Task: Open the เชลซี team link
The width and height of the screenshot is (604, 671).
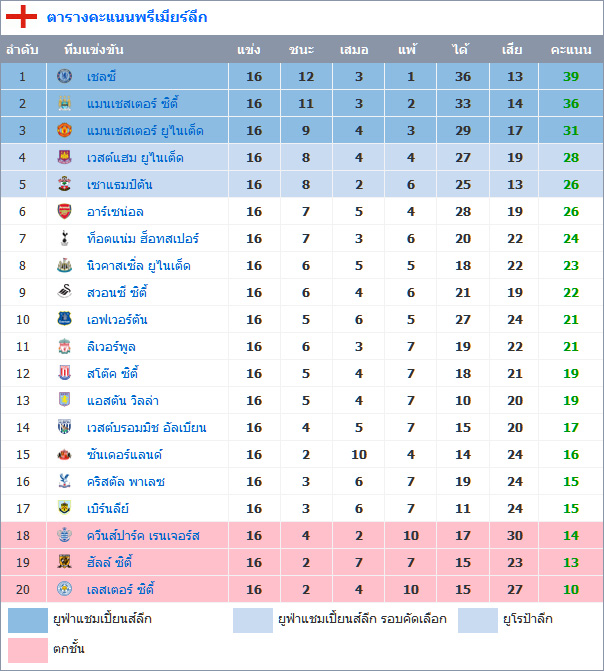Action: click(102, 77)
